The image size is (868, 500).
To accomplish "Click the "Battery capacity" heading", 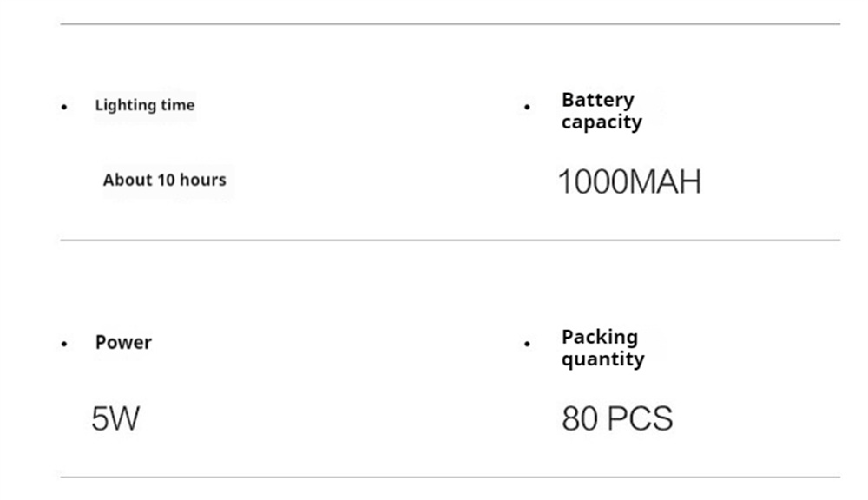I will tap(601, 110).
